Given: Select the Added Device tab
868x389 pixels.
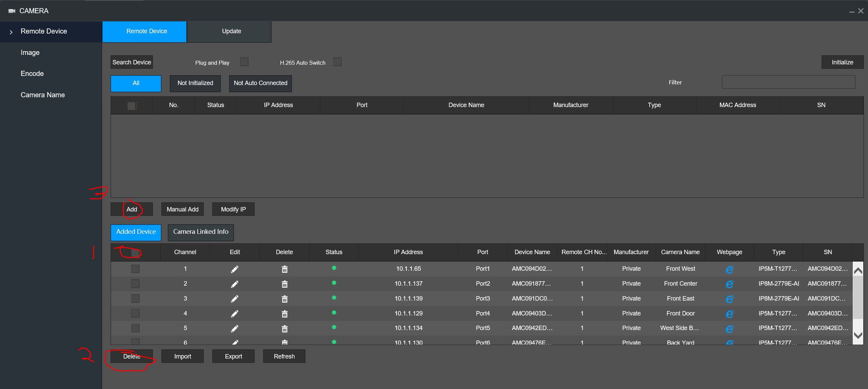Looking at the screenshot, I should click(x=136, y=232).
